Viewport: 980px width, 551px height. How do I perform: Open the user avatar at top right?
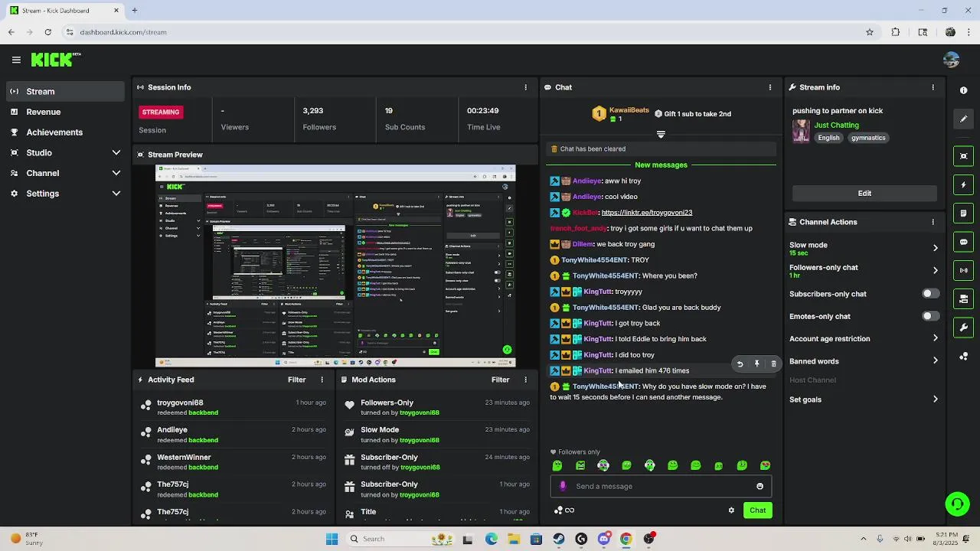tap(952, 60)
